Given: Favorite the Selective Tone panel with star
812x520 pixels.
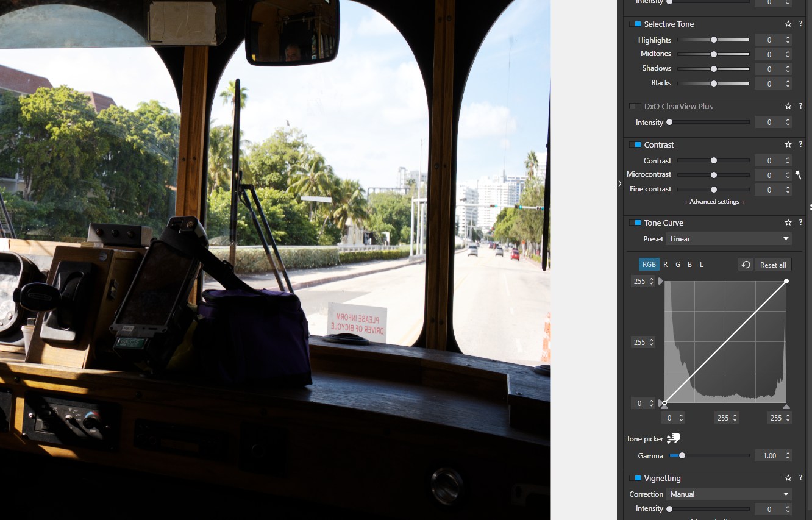Looking at the screenshot, I should tap(788, 24).
